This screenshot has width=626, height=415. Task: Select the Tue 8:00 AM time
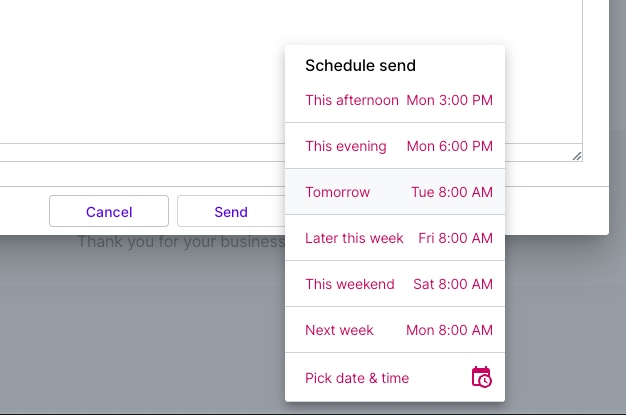[x=452, y=192]
